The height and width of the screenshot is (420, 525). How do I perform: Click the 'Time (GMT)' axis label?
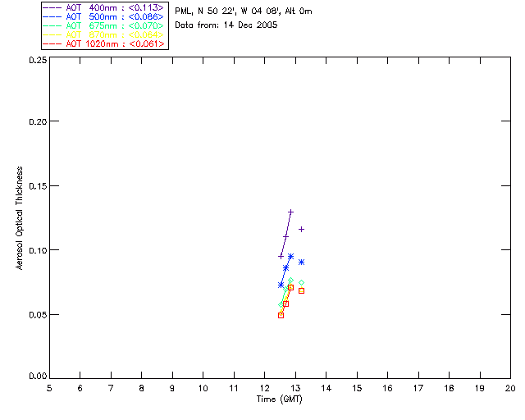click(x=280, y=399)
